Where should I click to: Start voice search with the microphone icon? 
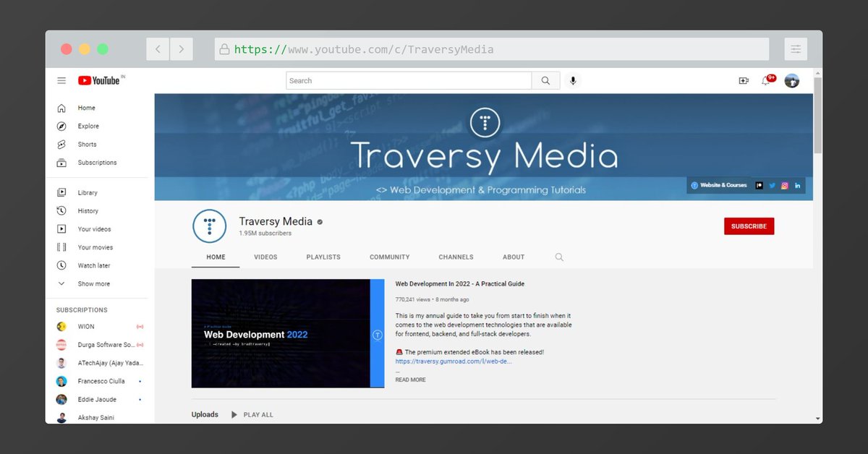573,81
